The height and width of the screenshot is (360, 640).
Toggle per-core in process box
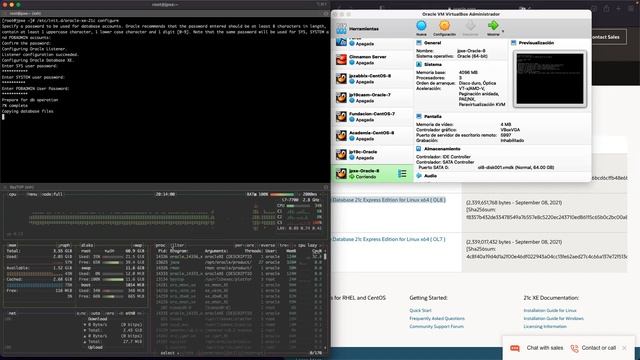tap(245, 245)
